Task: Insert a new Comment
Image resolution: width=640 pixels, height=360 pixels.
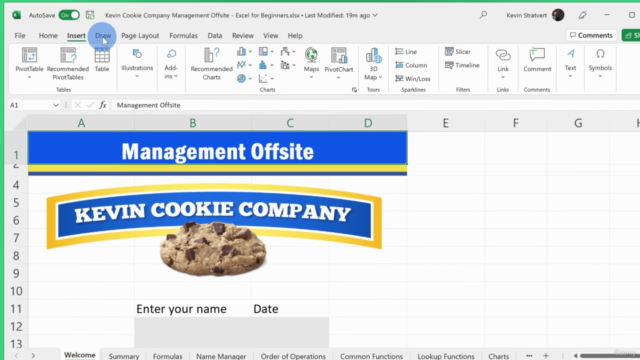Action: point(537,60)
